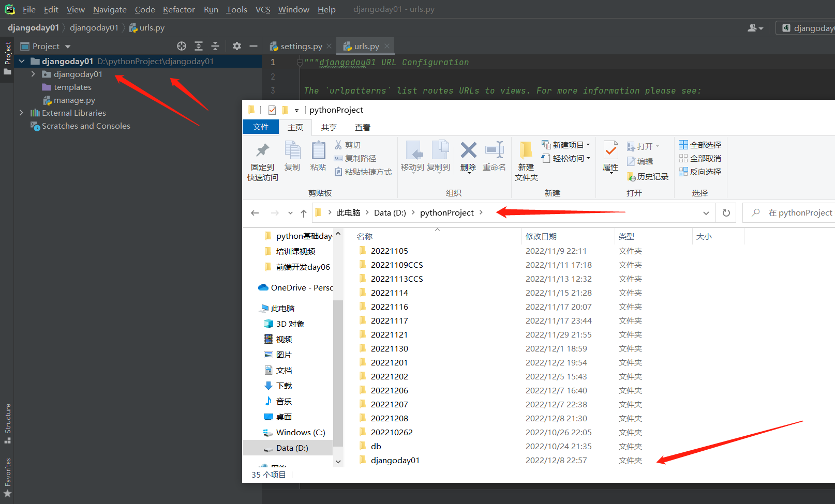Select the djangoday01 folder in file list
Image resolution: width=835 pixels, height=504 pixels.
[x=395, y=460]
